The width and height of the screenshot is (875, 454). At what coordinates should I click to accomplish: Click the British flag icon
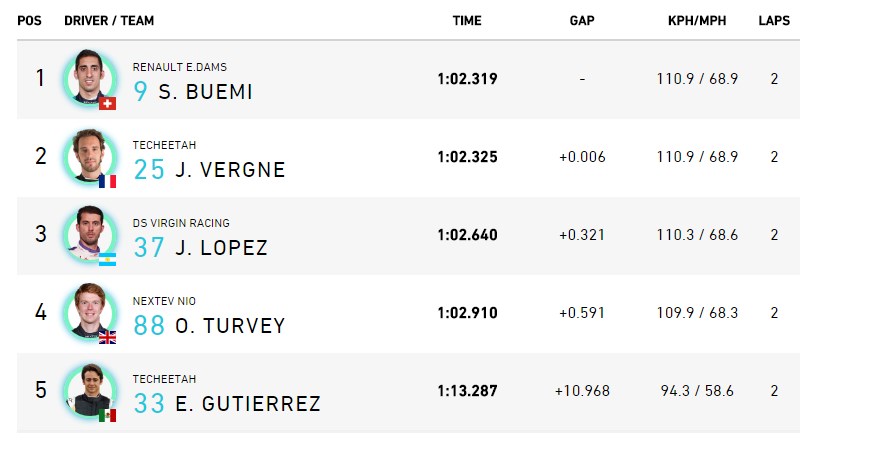(x=108, y=337)
